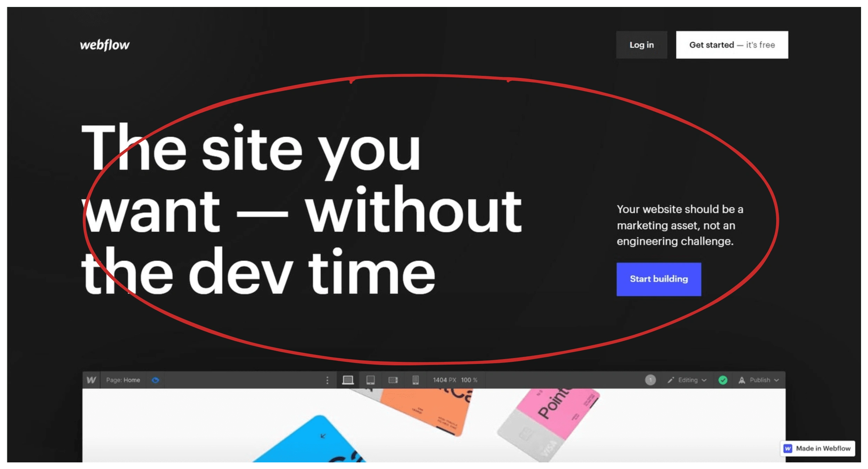Viewport: 868px width, 469px height.
Task: Click the blue Start building button
Action: click(x=659, y=279)
